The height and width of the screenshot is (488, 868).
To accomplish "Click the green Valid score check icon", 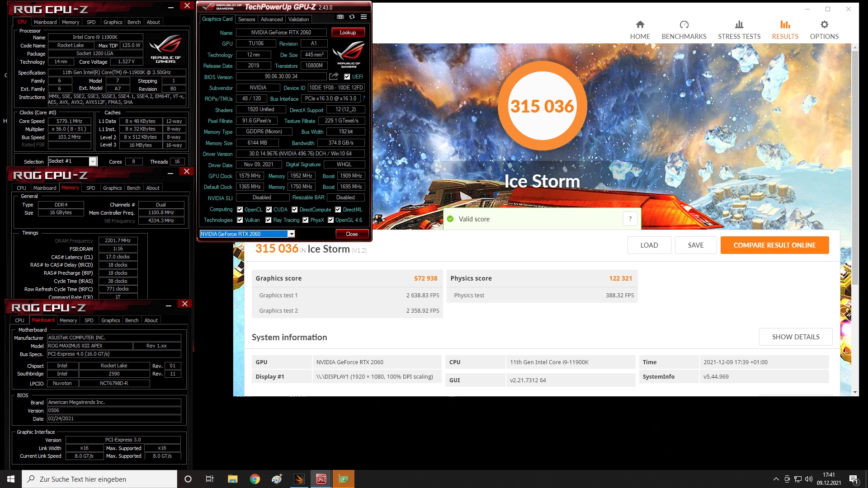I will [450, 219].
